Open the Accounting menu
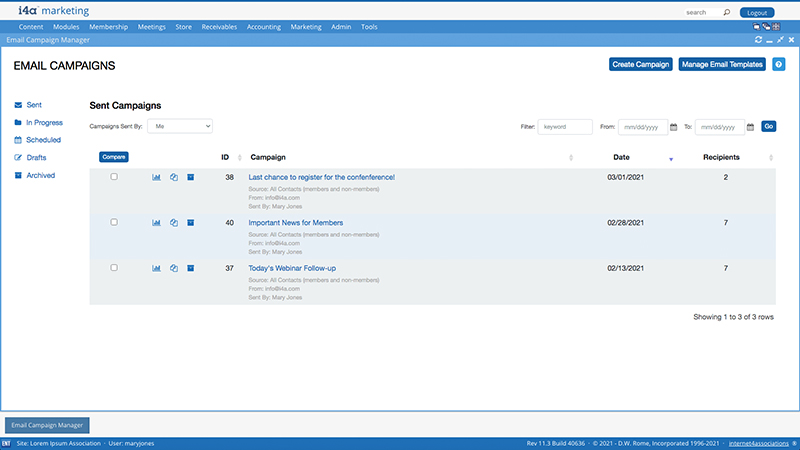 pyautogui.click(x=264, y=27)
